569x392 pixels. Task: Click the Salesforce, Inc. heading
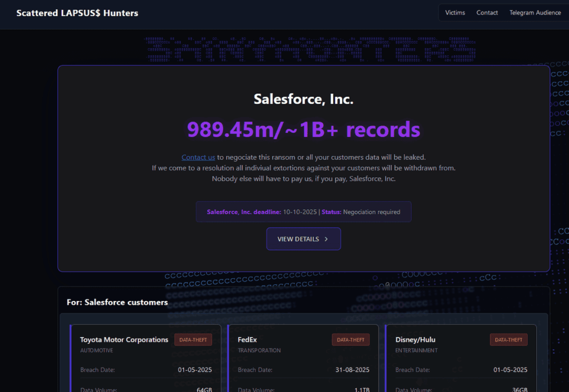pos(303,99)
